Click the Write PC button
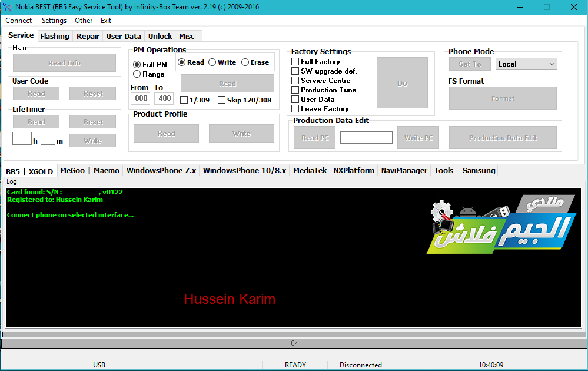 coord(418,138)
